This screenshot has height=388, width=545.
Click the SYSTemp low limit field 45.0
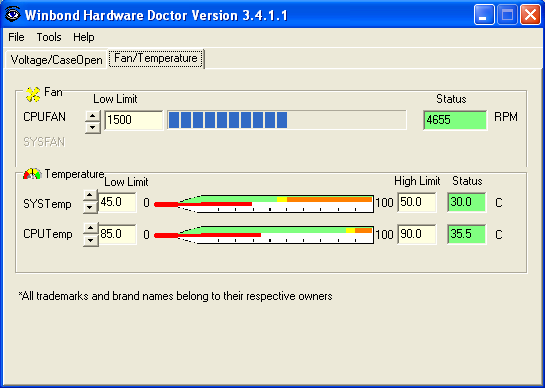[x=117, y=202]
